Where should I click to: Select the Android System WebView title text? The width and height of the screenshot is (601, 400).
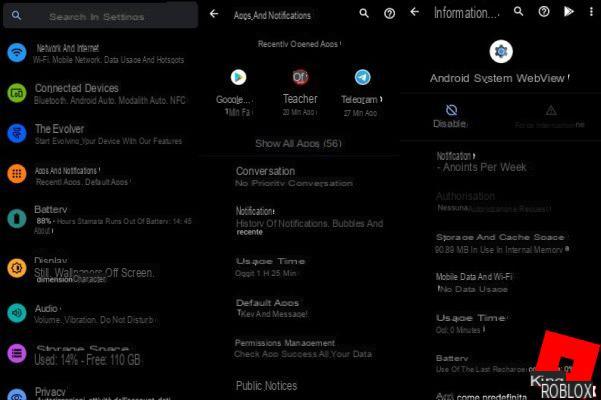pyautogui.click(x=497, y=79)
